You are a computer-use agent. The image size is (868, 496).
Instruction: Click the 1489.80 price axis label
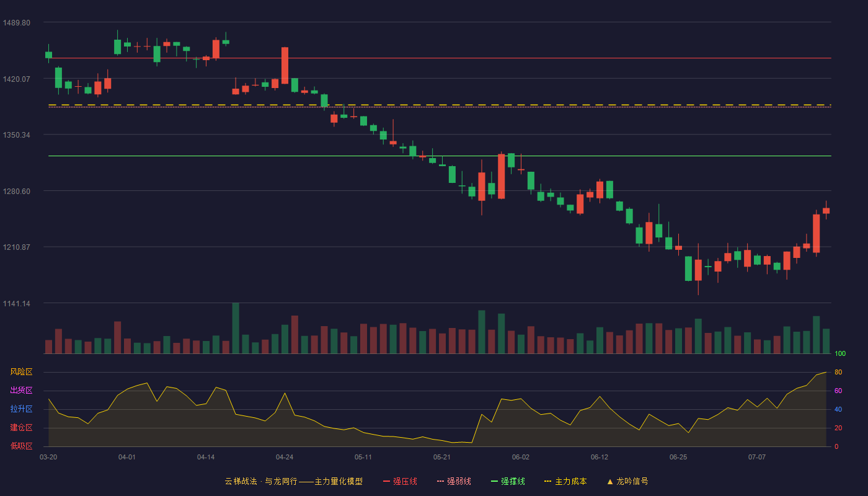(x=17, y=23)
